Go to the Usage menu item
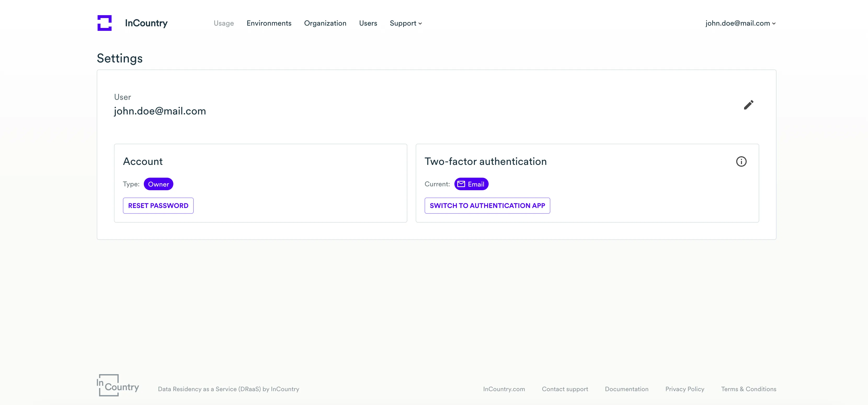 (x=223, y=23)
